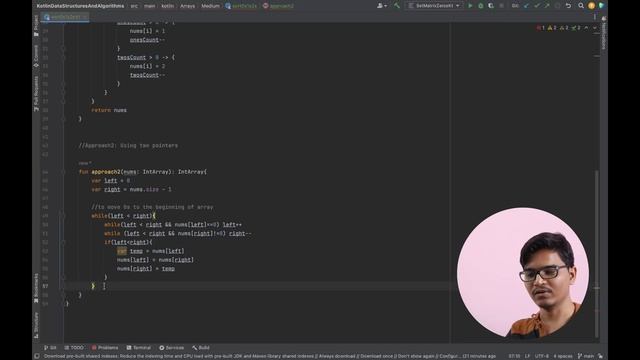Screen dimensions: 640x360
Task: Click the 'var temp = nums[left]' line
Action: click(150, 251)
